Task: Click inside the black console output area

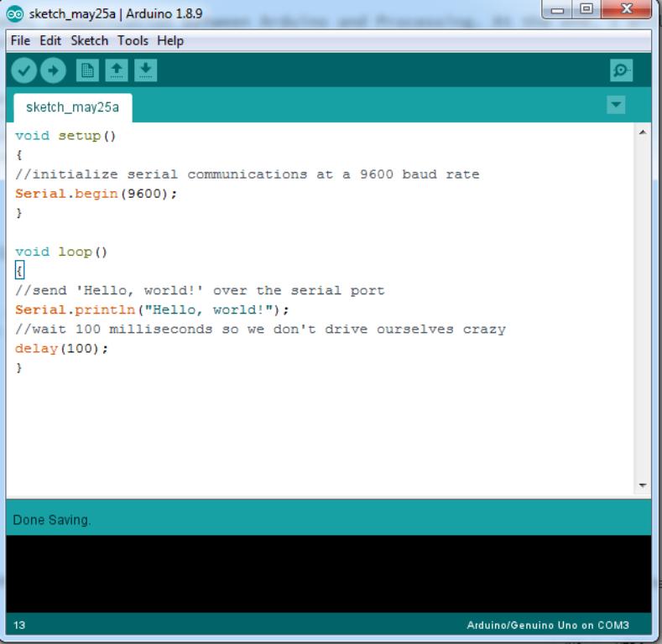Action: coord(328,574)
